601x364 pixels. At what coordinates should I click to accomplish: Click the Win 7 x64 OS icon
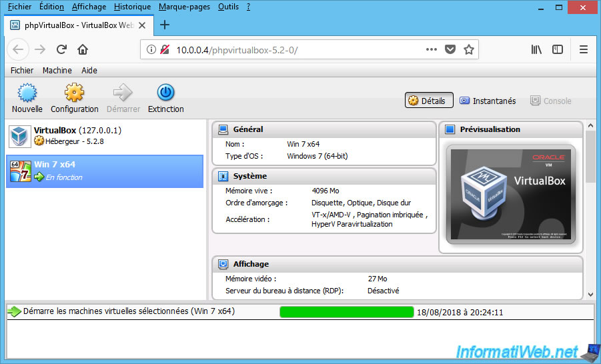pyautogui.click(x=20, y=171)
